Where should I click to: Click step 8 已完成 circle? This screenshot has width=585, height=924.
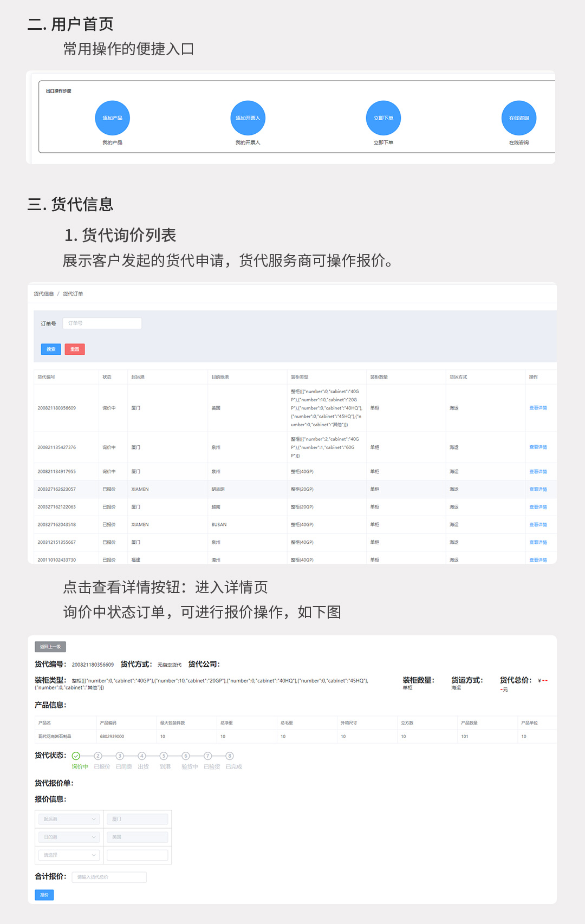click(x=230, y=756)
